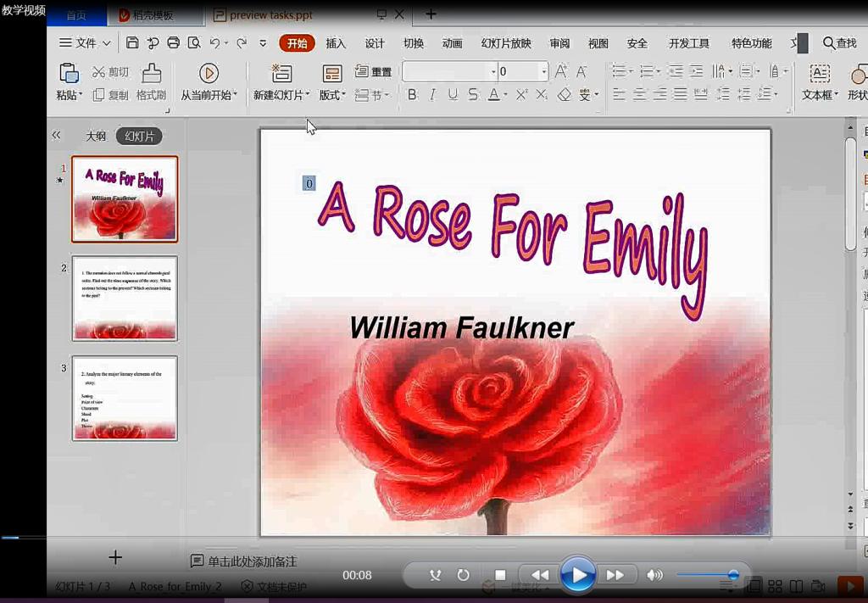Click the print icon in quick toolbar
Screen dimensions: 868x603
[174, 43]
